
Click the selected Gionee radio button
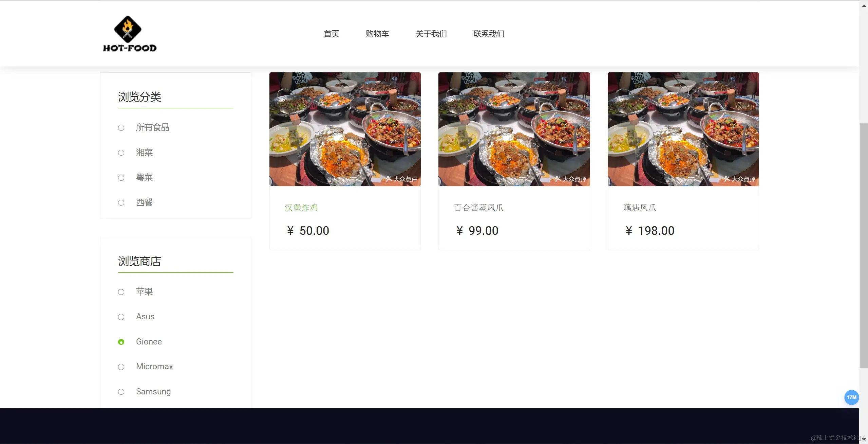121,342
